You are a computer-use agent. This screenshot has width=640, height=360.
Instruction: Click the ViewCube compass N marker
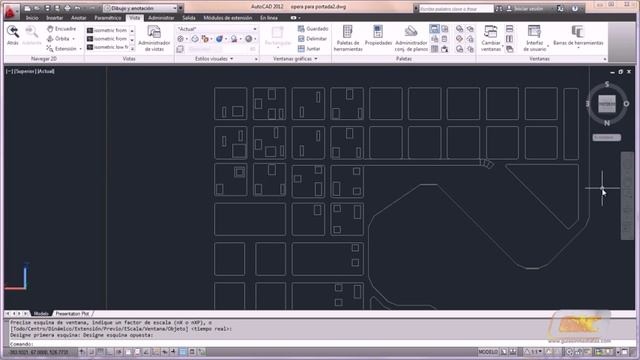(607, 123)
